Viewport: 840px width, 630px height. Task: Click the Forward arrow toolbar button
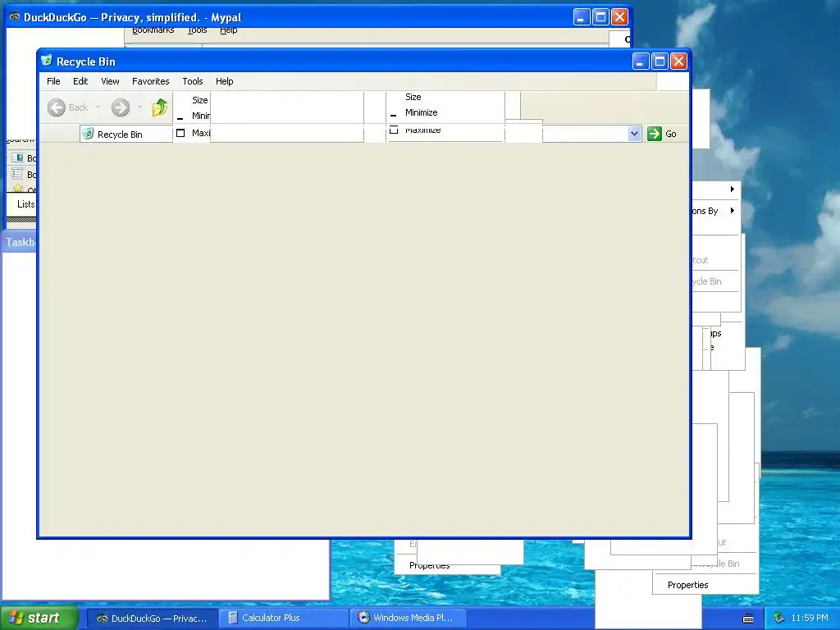[x=121, y=107]
